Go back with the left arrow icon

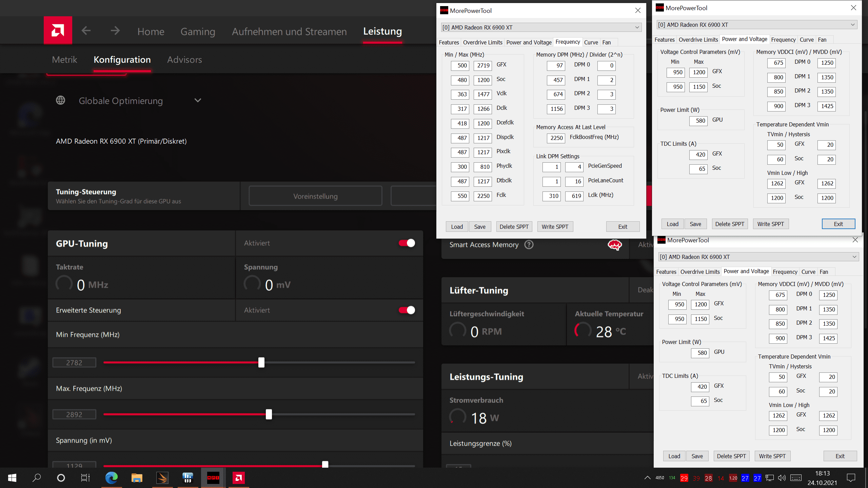coord(86,31)
